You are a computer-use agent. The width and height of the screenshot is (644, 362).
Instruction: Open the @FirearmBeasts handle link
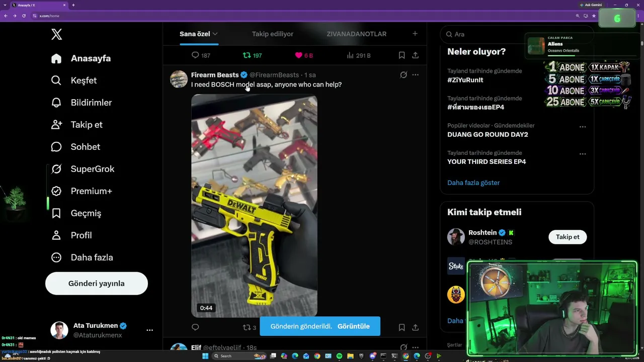(274, 75)
